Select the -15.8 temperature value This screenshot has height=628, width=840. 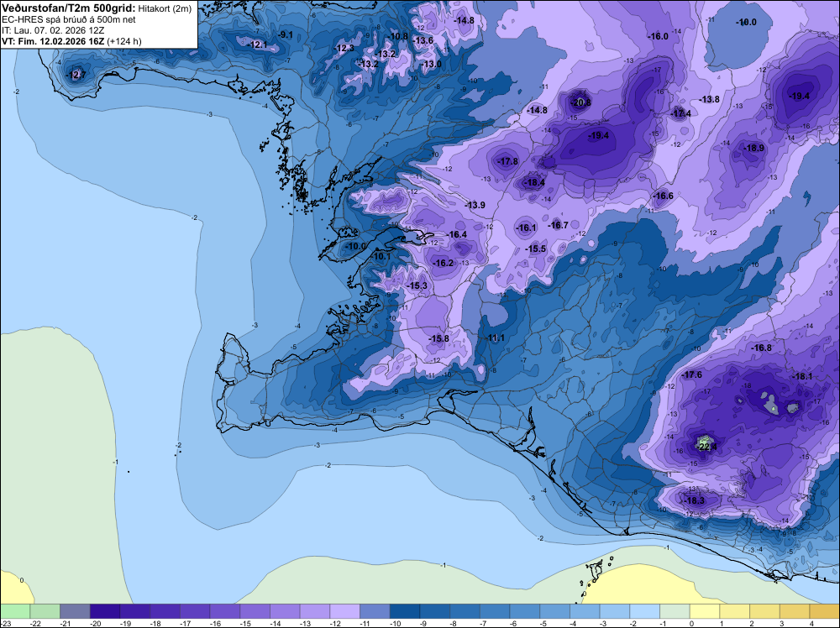click(439, 338)
